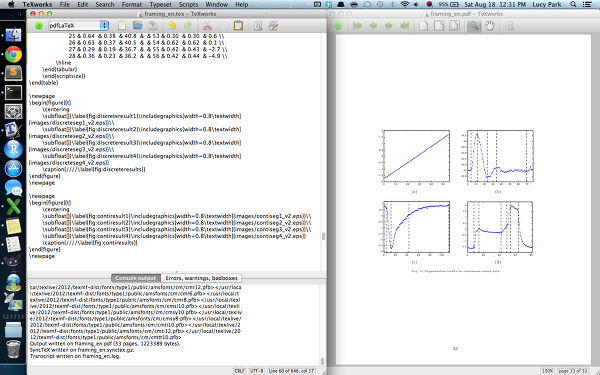Click Lucy Park user name in menu bar
This screenshot has height=375, width=600.
[546, 5]
